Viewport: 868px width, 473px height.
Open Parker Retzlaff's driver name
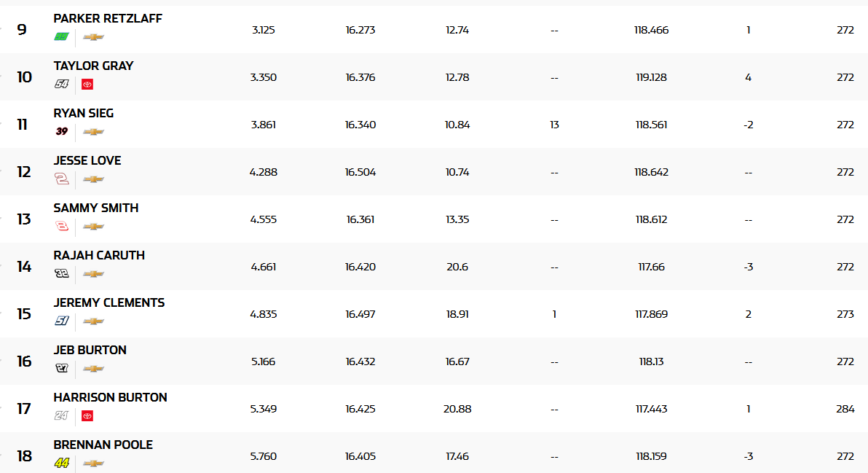108,18
